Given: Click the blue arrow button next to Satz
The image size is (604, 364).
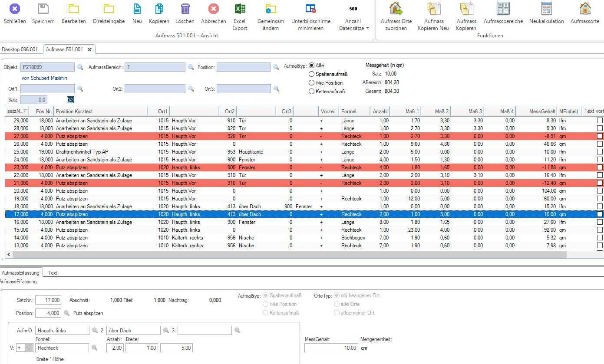Looking at the screenshot, I should coord(70,100).
